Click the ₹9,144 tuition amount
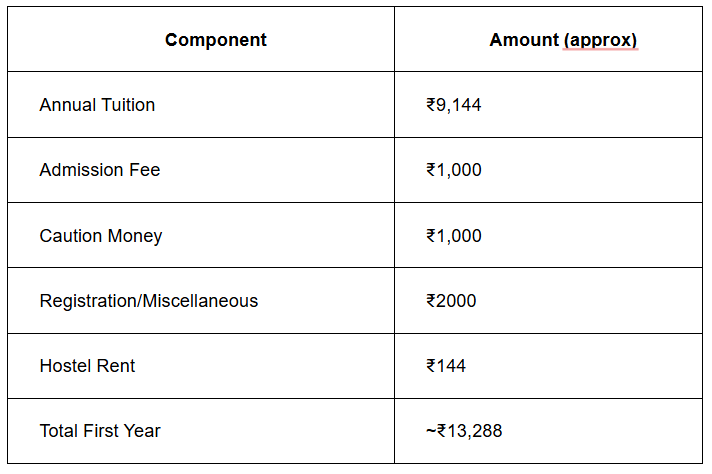 (453, 105)
